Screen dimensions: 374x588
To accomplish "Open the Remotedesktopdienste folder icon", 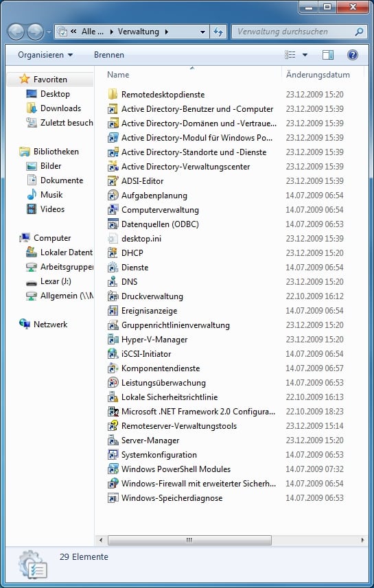I will [x=113, y=95].
